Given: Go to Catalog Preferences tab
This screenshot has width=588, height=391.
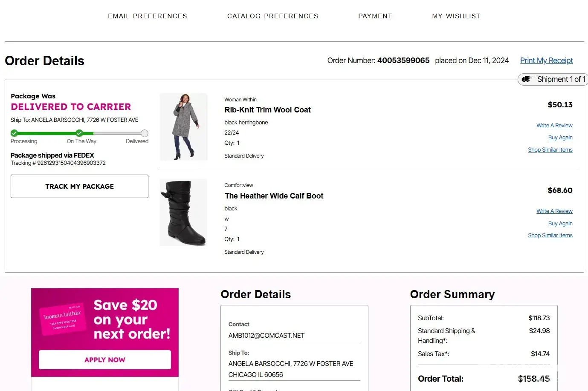Looking at the screenshot, I should 272,16.
